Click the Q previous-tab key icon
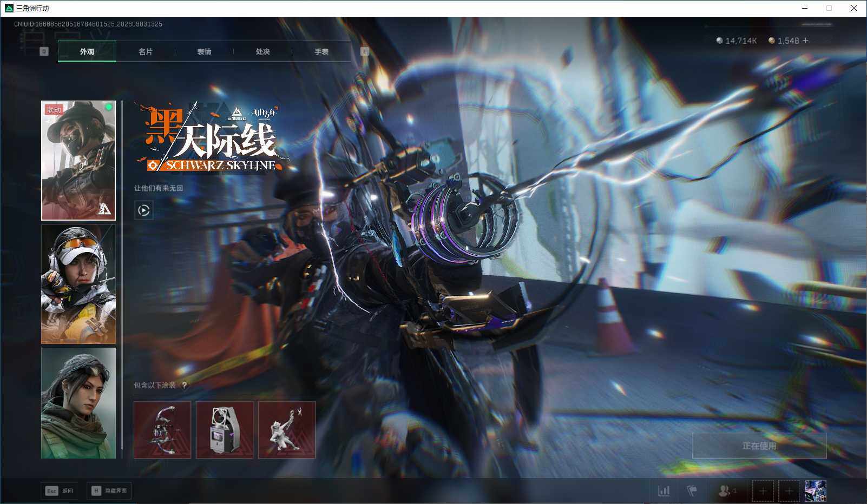867x504 pixels. [x=44, y=51]
